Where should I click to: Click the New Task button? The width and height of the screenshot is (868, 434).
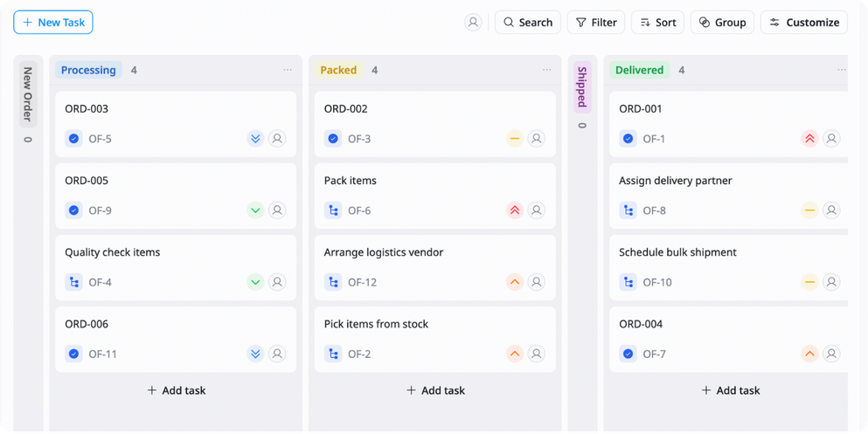[x=53, y=23]
